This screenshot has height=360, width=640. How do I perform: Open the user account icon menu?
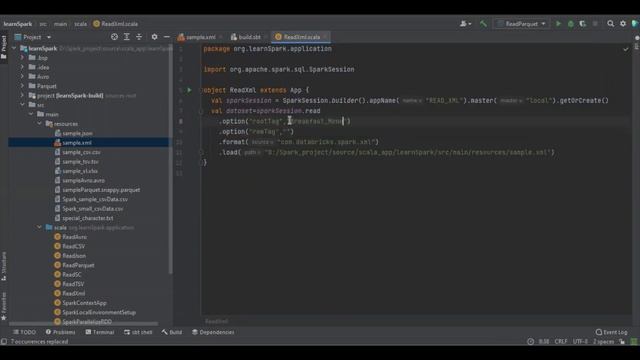(x=465, y=24)
